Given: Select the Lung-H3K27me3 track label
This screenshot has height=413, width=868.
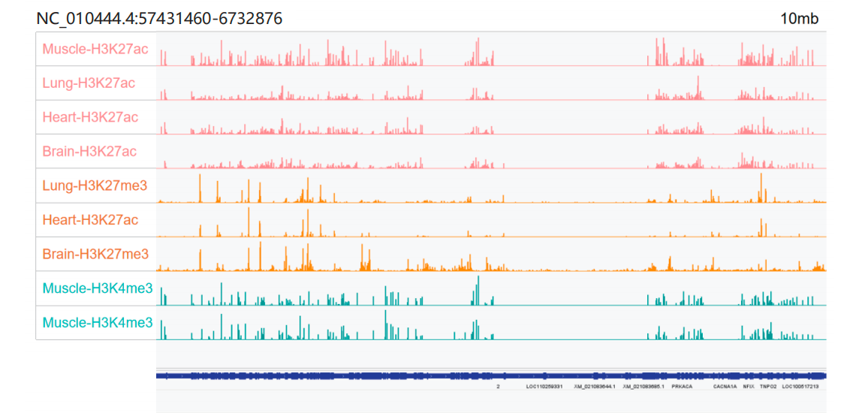Looking at the screenshot, I should click(95, 185).
